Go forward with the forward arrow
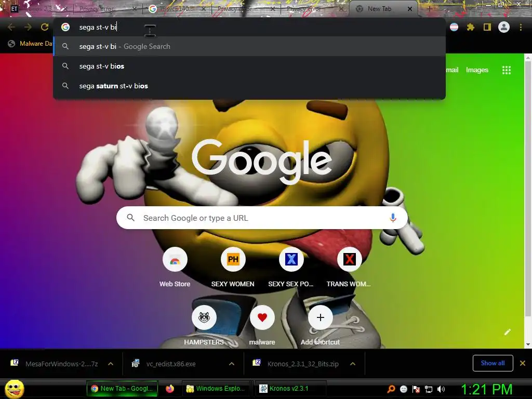The height and width of the screenshot is (399, 532). pyautogui.click(x=28, y=27)
